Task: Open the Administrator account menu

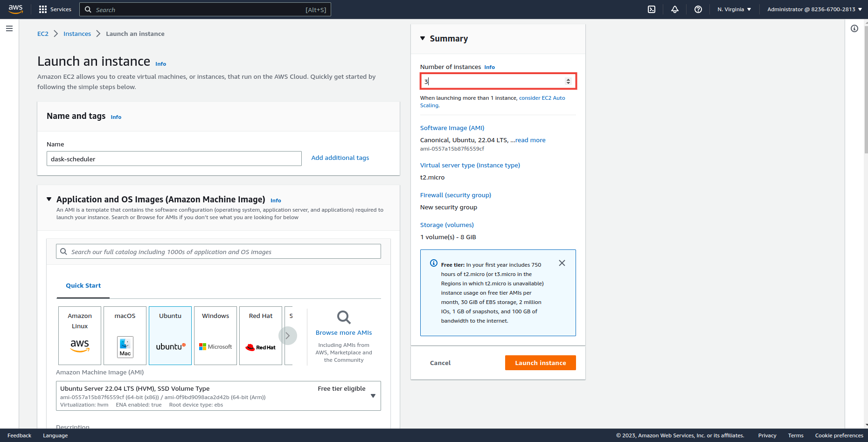Action: pyautogui.click(x=814, y=9)
